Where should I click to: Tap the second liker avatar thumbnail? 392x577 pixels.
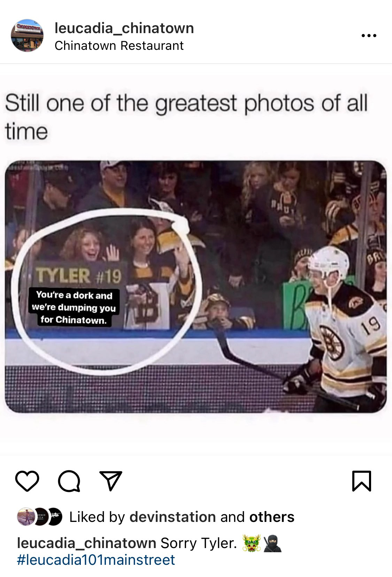coord(40,517)
